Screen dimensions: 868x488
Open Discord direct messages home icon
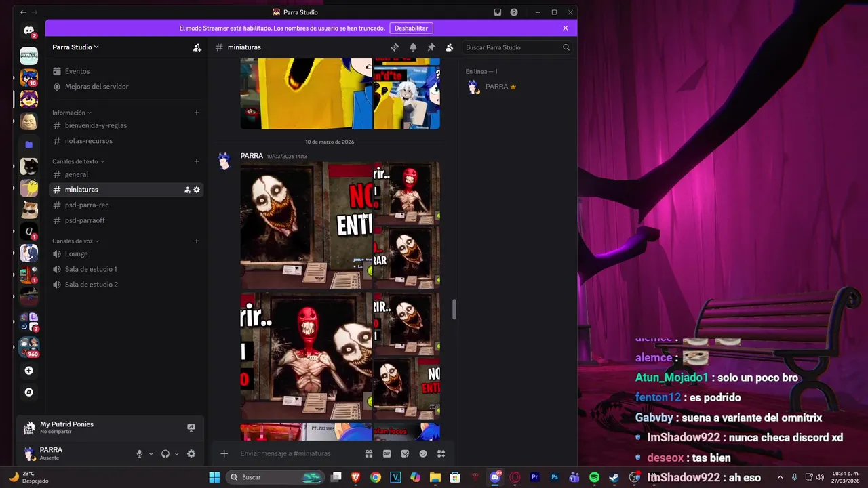28,30
